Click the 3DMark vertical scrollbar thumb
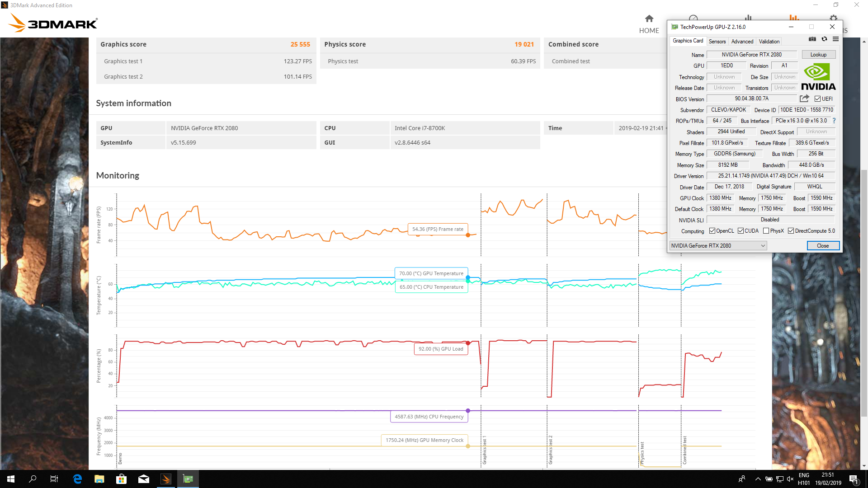Viewport: 868px width, 488px height. 864,293
